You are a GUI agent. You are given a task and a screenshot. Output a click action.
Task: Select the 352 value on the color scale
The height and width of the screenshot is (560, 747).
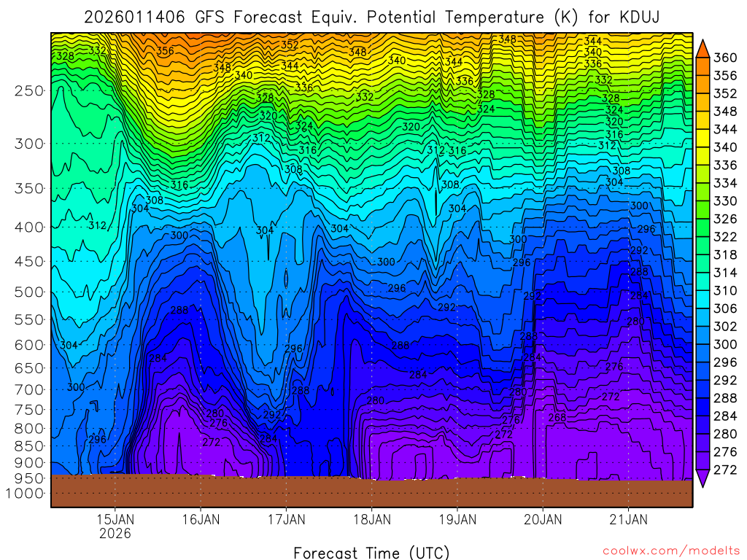pyautogui.click(x=725, y=93)
